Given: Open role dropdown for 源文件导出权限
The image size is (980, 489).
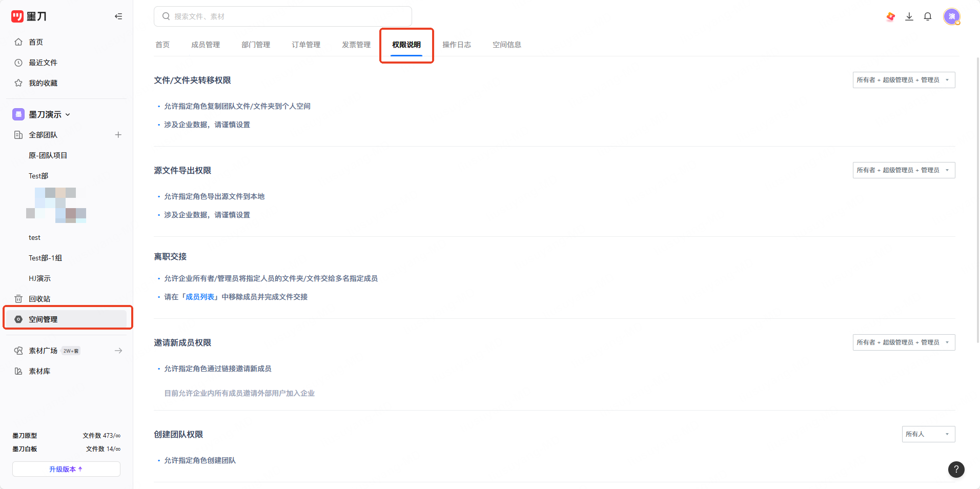Looking at the screenshot, I should click(x=904, y=170).
